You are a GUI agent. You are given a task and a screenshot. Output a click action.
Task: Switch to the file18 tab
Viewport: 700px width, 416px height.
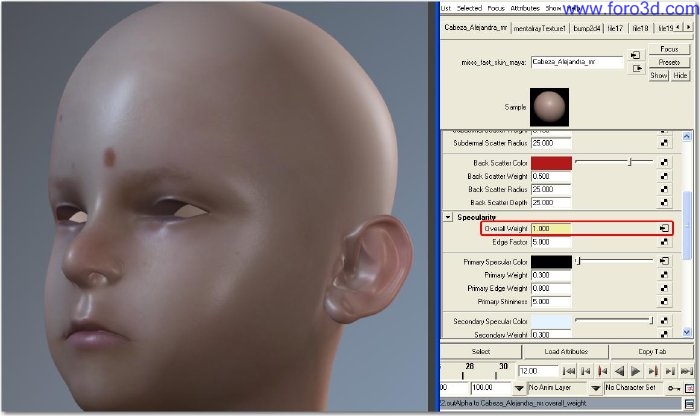641,28
